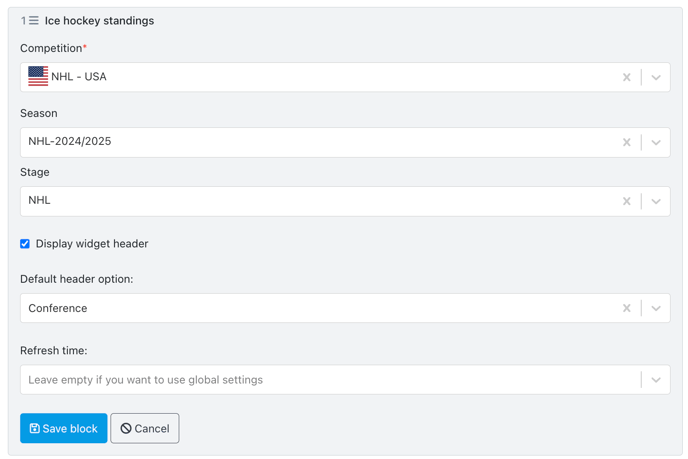Click the Ice hockey standings block title
The height and width of the screenshot is (459, 688).
pyautogui.click(x=99, y=21)
